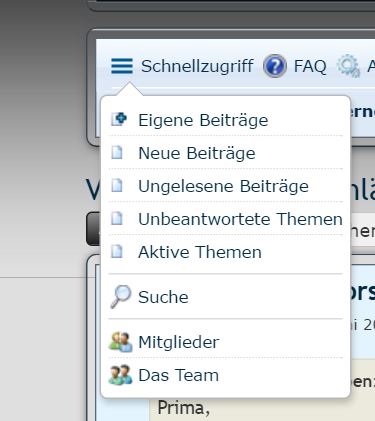The width and height of the screenshot is (375, 421).
Task: Click the page icon beside Ungelesene Beiträge
Action: pos(117,185)
